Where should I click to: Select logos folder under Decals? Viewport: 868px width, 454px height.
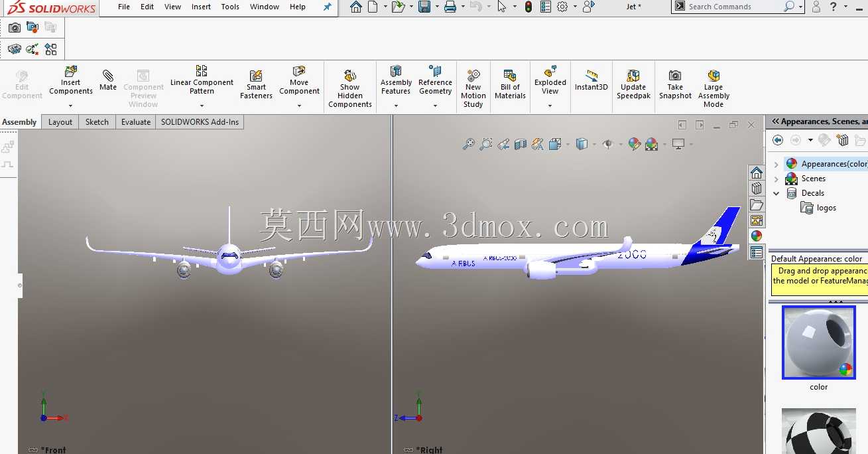(x=819, y=208)
